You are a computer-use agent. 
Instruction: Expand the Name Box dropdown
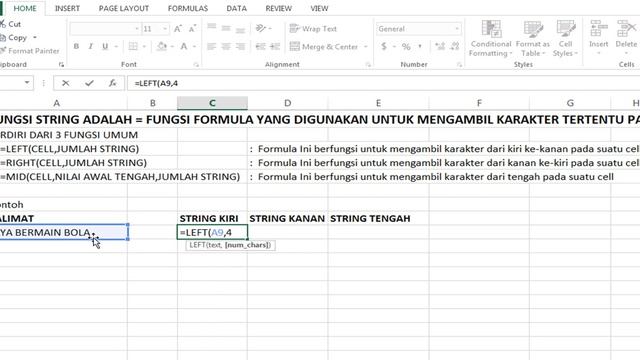tap(27, 83)
